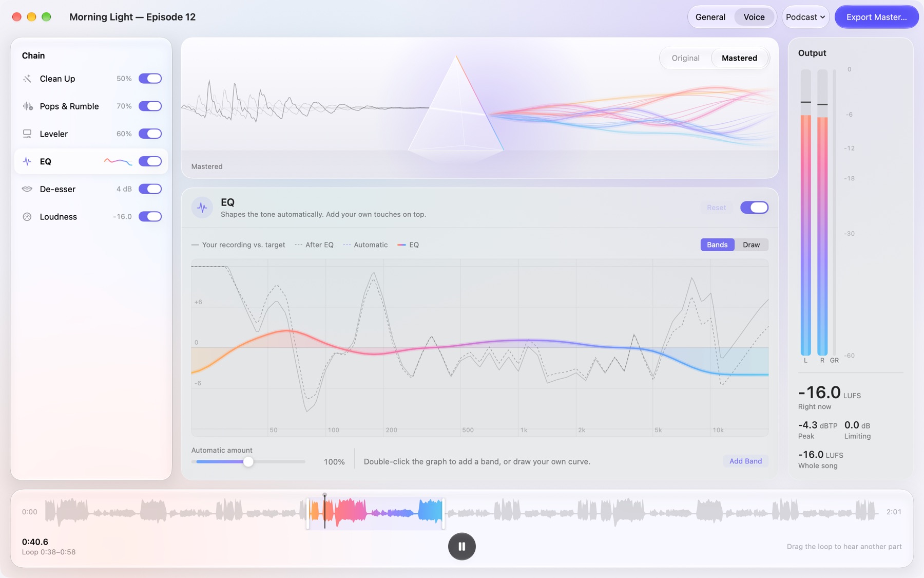
Task: Click the De-esser lips icon
Action: tap(27, 189)
